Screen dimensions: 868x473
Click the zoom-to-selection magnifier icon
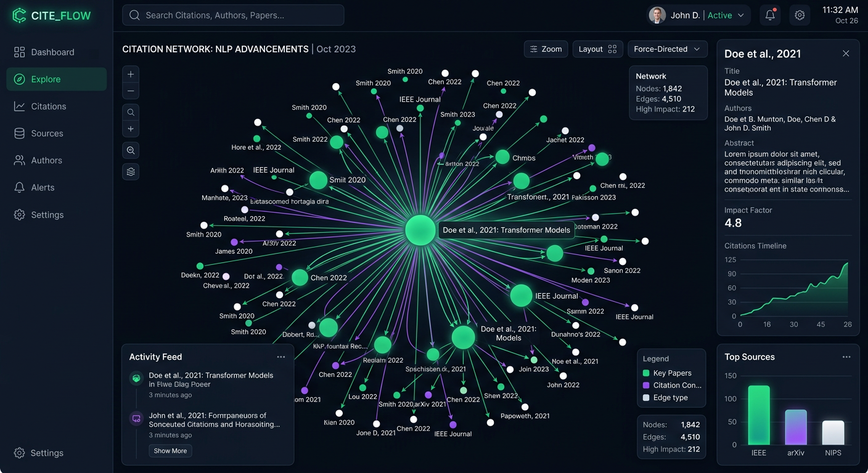coord(130,150)
